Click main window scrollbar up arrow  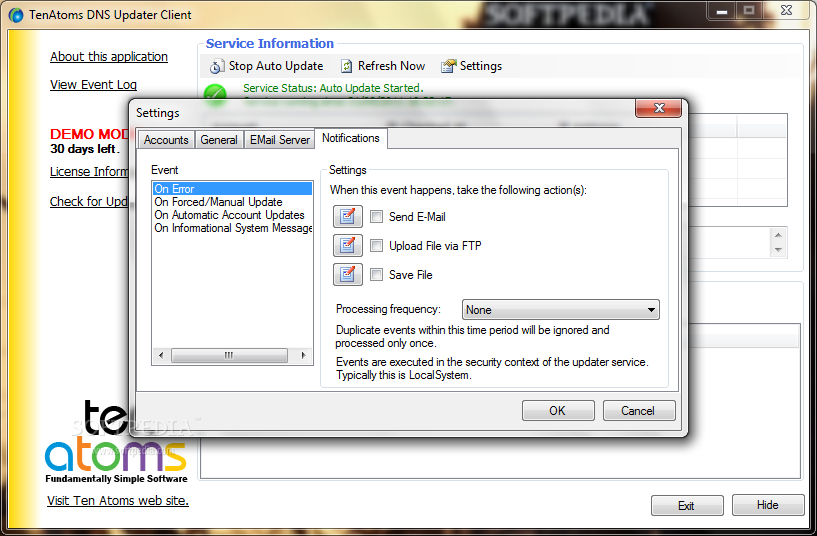(x=778, y=235)
